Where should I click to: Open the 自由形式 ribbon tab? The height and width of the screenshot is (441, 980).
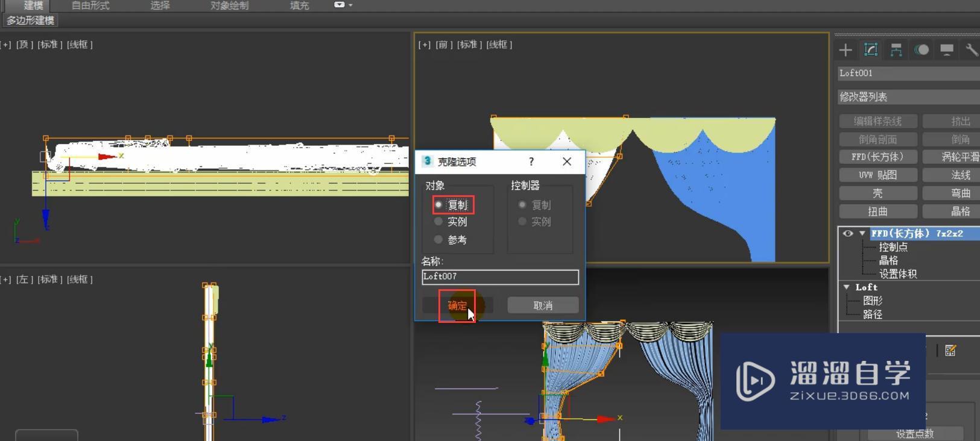tap(90, 5)
